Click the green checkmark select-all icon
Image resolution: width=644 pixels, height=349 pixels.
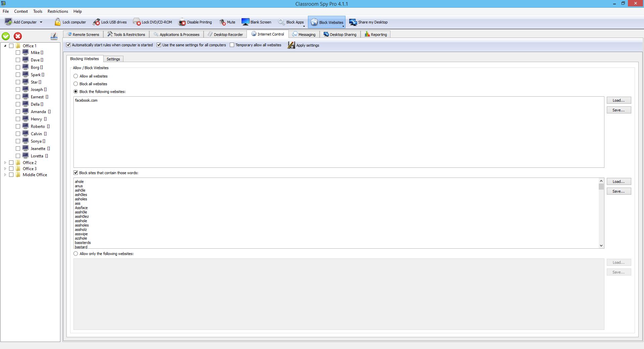click(x=6, y=36)
